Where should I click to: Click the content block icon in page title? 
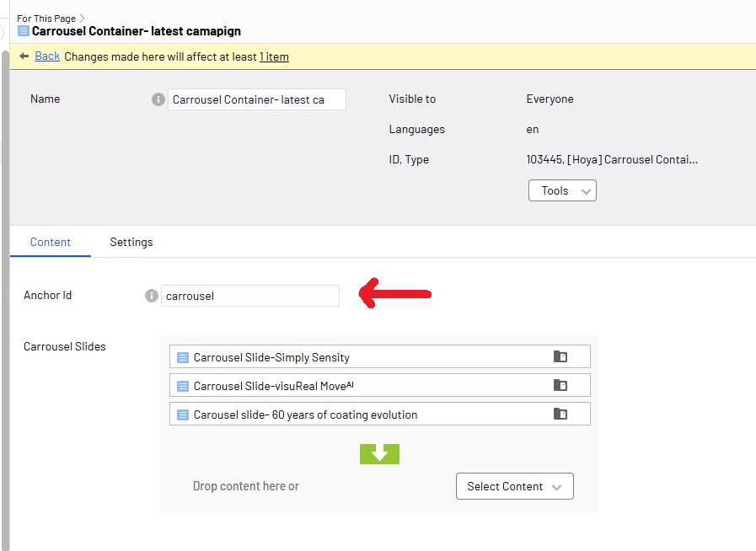click(24, 31)
